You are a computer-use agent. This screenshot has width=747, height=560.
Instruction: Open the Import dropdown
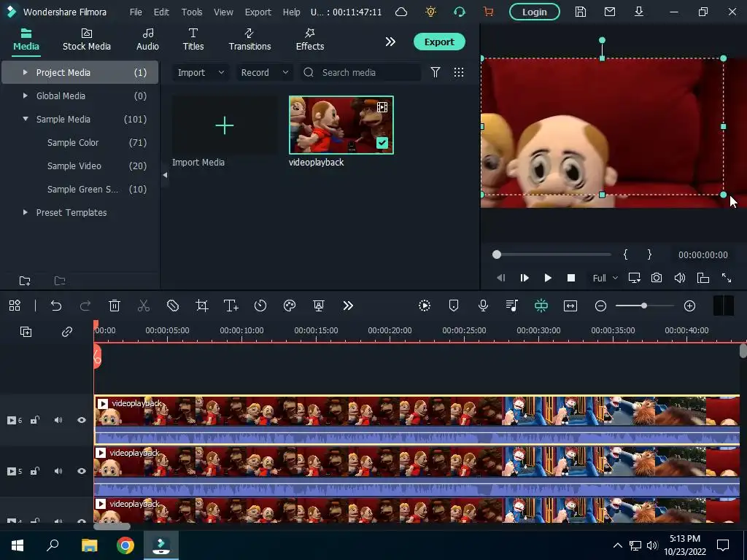tap(201, 72)
